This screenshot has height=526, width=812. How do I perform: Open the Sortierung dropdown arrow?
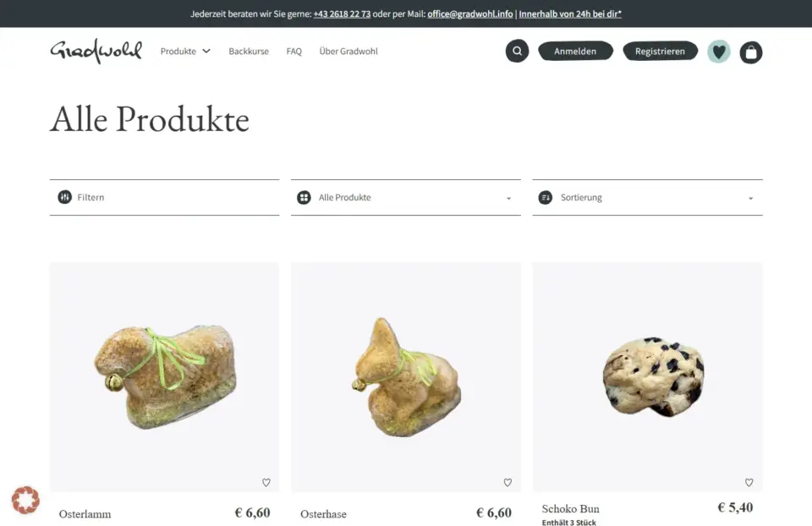coord(750,198)
